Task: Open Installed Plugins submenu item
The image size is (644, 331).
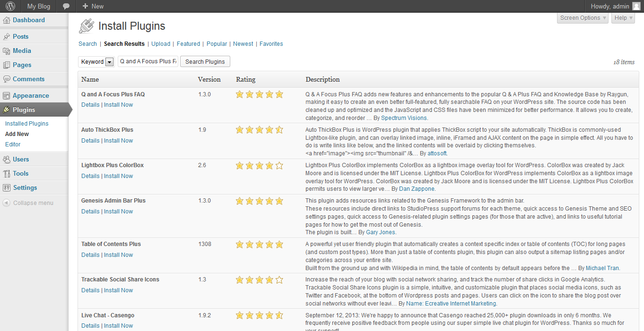Action: click(27, 124)
